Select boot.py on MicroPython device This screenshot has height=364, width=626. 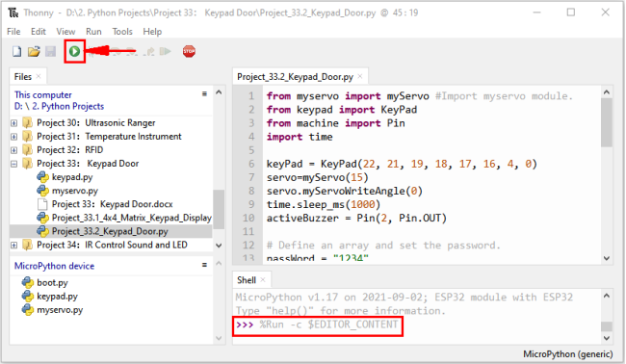coord(52,282)
